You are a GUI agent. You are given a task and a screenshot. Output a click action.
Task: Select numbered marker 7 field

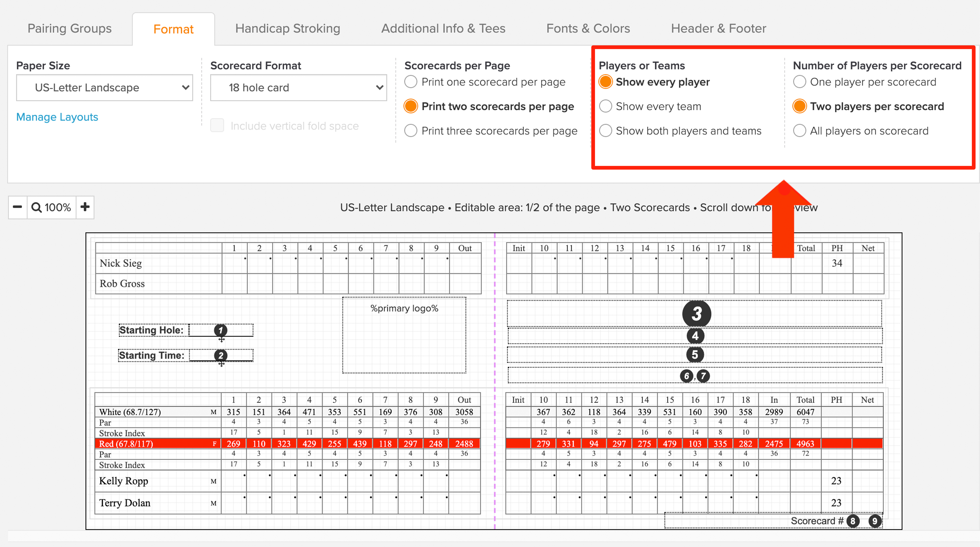click(x=703, y=376)
